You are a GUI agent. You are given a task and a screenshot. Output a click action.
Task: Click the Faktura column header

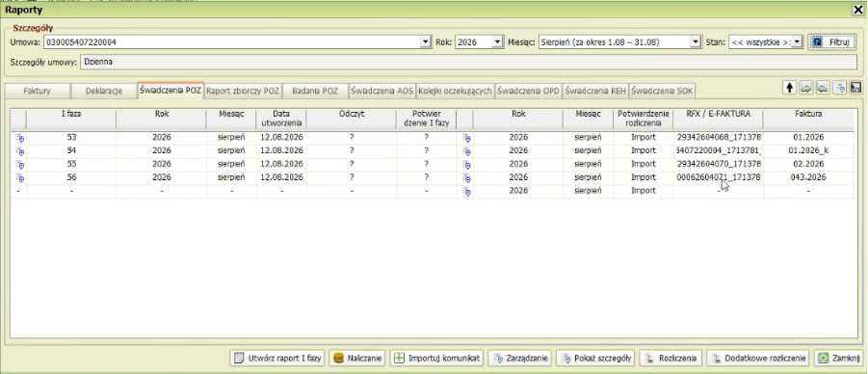(x=808, y=119)
